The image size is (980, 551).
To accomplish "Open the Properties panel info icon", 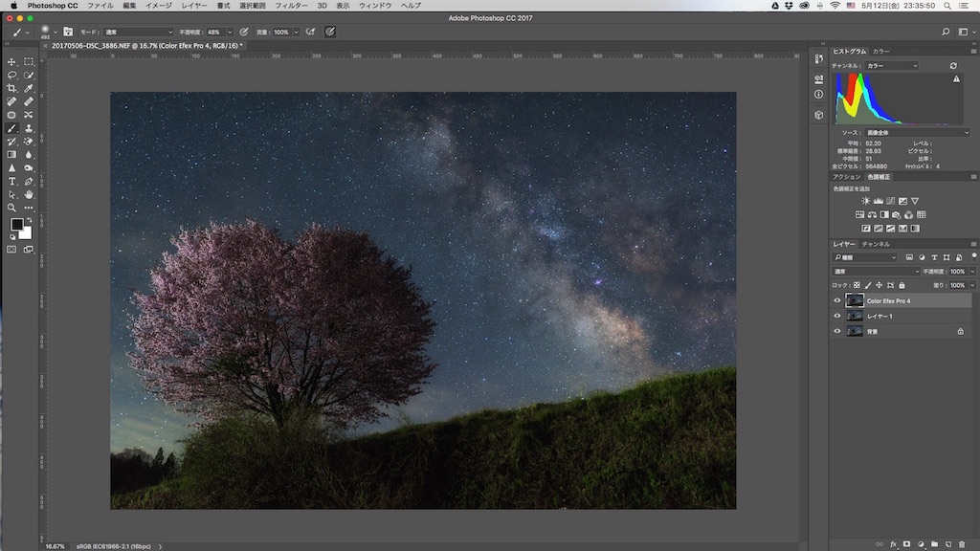I will pyautogui.click(x=819, y=95).
